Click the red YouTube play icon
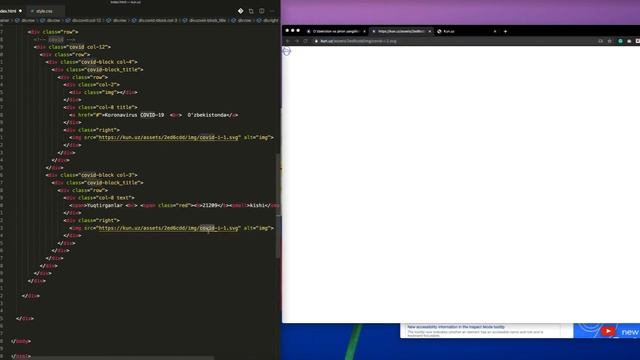Viewport: 640px width, 360px height. [x=608, y=331]
